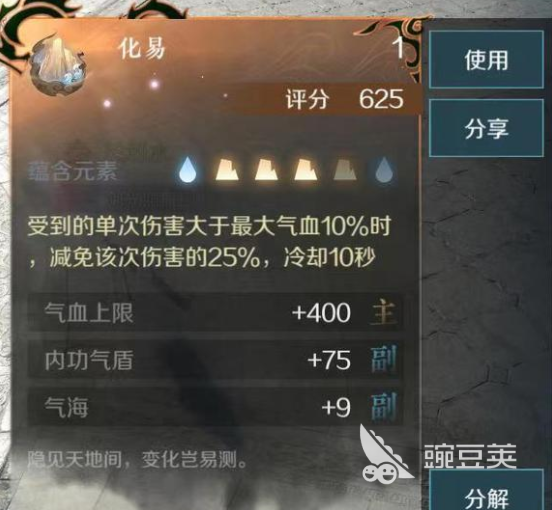Select the 气血上限 +400 attribute row
This screenshot has height=510, width=552.
pyautogui.click(x=215, y=312)
